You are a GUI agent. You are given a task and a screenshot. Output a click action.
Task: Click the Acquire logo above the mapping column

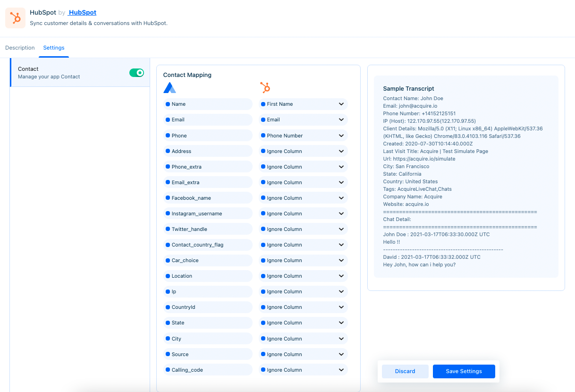(x=169, y=88)
